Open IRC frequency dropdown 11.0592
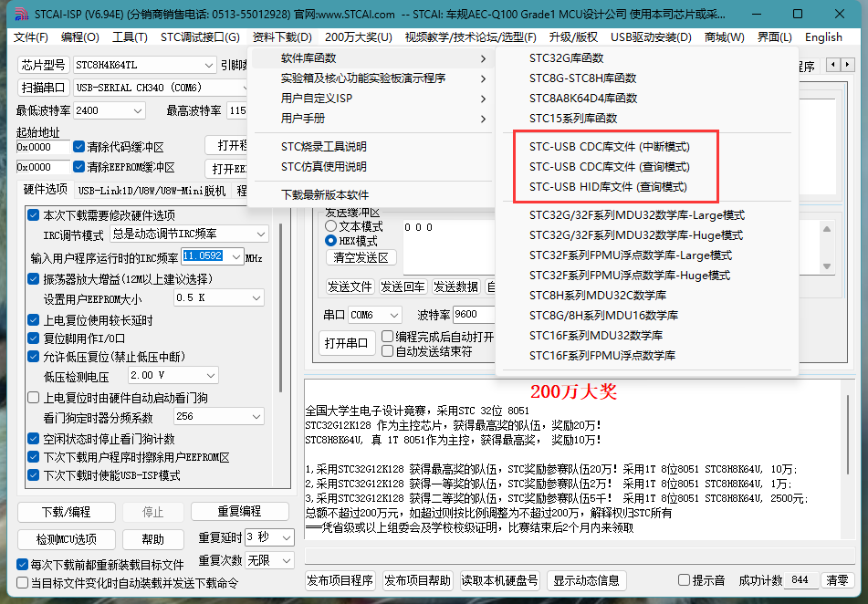Viewport: 868px width, 604px height. (214, 256)
